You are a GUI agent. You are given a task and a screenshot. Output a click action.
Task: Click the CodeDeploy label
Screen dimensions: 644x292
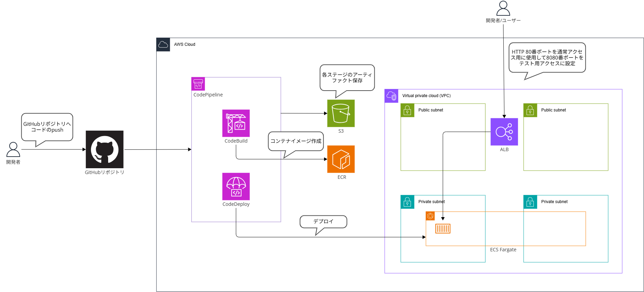pos(236,204)
